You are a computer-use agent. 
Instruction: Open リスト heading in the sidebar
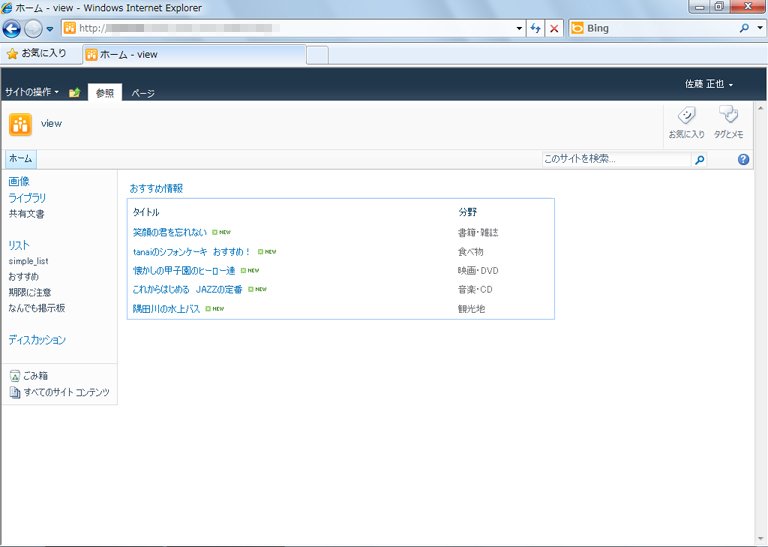click(x=19, y=245)
